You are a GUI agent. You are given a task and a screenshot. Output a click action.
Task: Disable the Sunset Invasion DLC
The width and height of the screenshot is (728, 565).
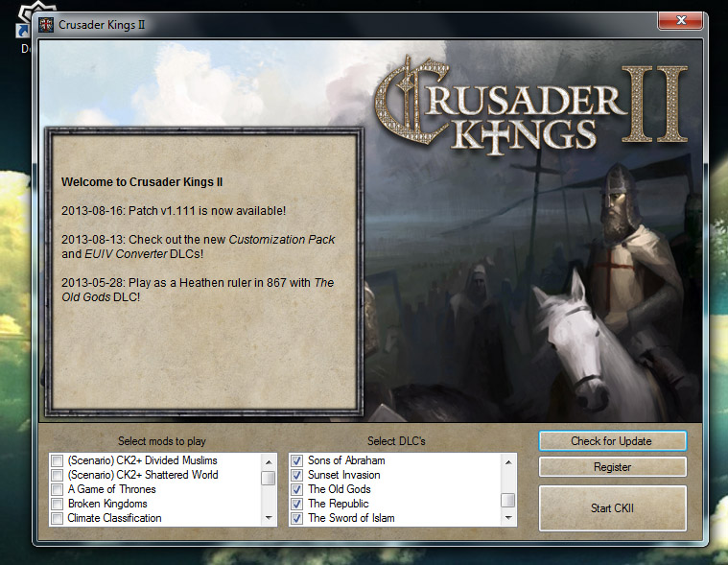tap(297, 475)
